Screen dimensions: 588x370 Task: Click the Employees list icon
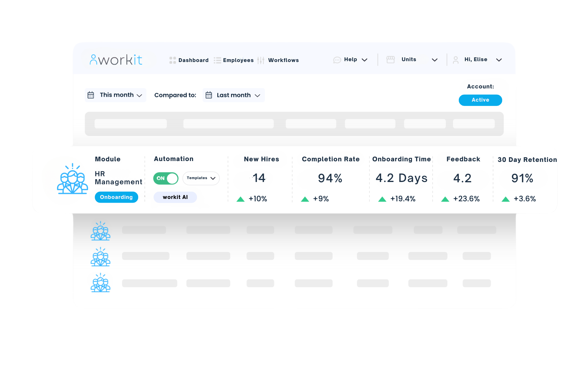point(217,60)
